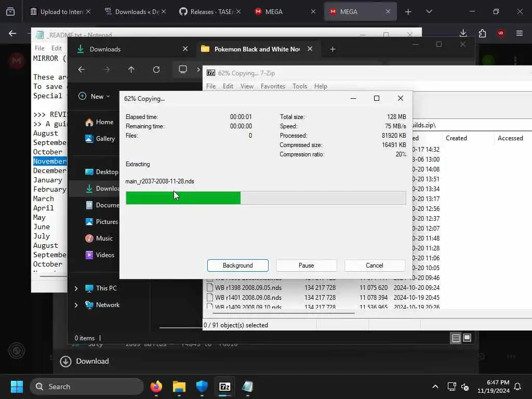Open the 7-Zip File menu

[x=211, y=86]
